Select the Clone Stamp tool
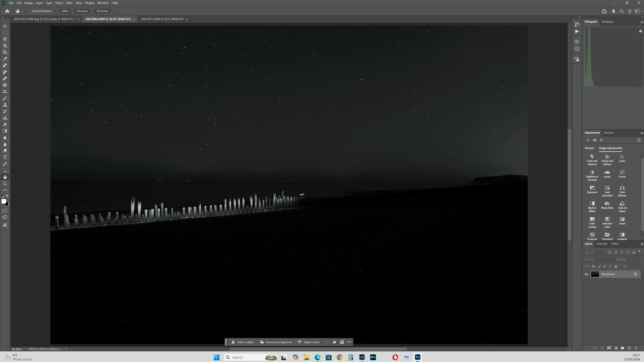 (5, 105)
